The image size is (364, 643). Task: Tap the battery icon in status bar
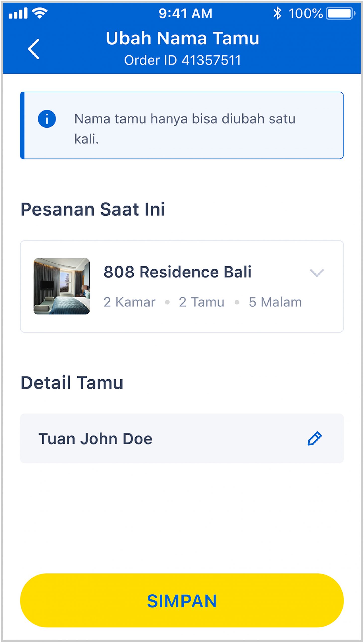[x=341, y=13]
